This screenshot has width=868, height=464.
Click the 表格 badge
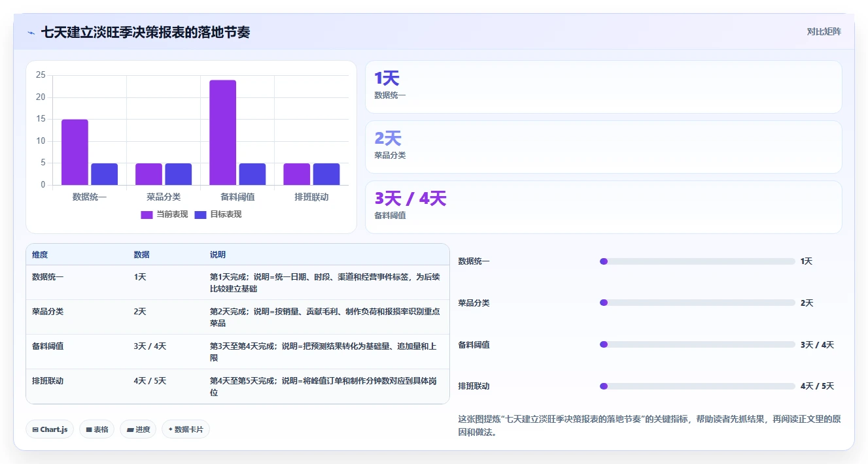[x=97, y=429]
